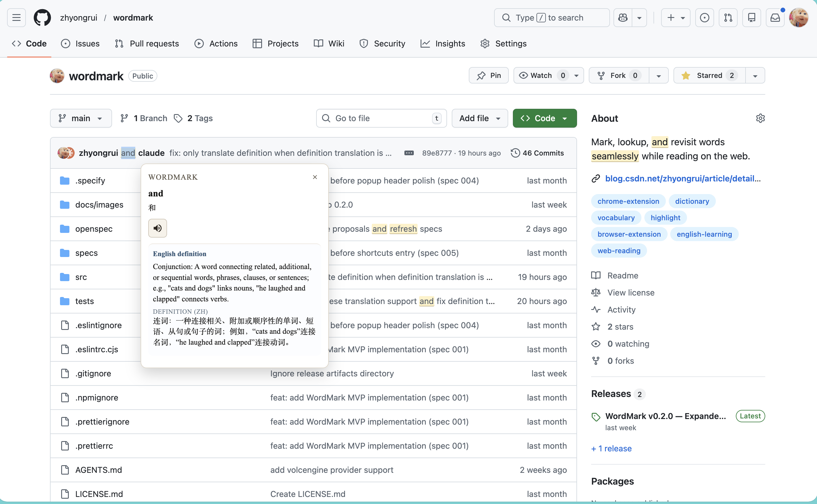Expand the commit message ellipsis button

click(409, 153)
